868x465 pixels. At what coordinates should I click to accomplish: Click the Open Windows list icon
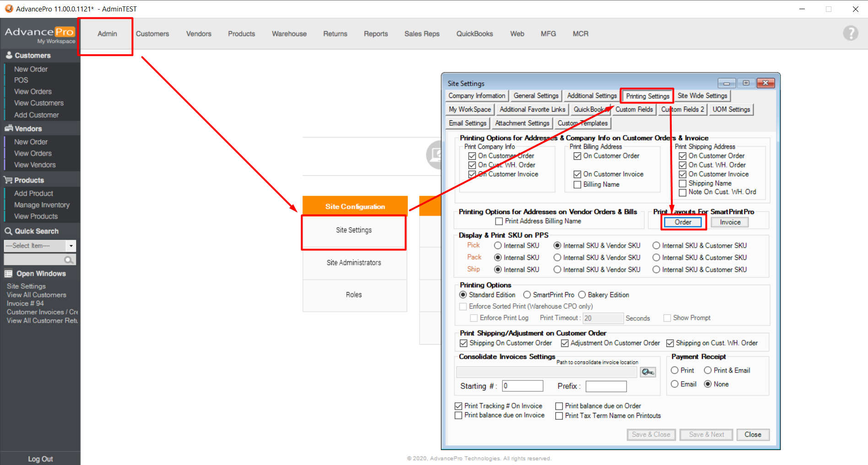(x=8, y=274)
